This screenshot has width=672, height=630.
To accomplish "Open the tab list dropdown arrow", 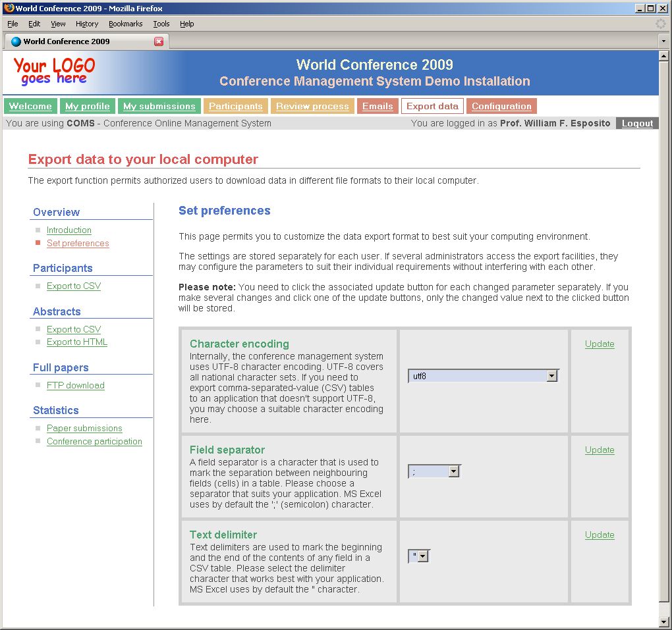I will click(664, 41).
